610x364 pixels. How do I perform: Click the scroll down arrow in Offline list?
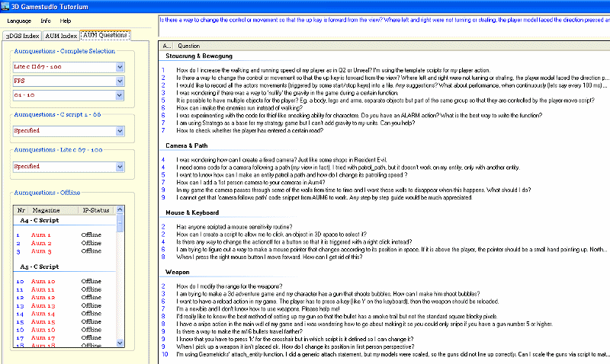coord(120,343)
